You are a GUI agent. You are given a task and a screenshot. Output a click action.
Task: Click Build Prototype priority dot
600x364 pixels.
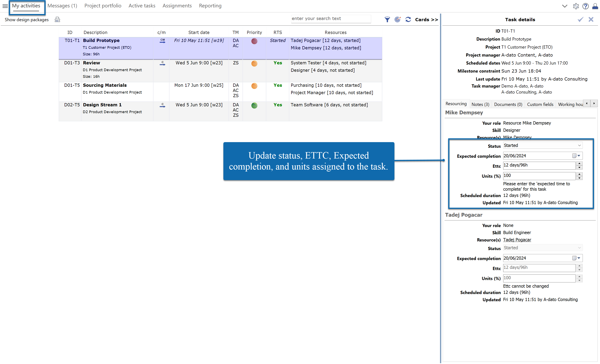(254, 41)
